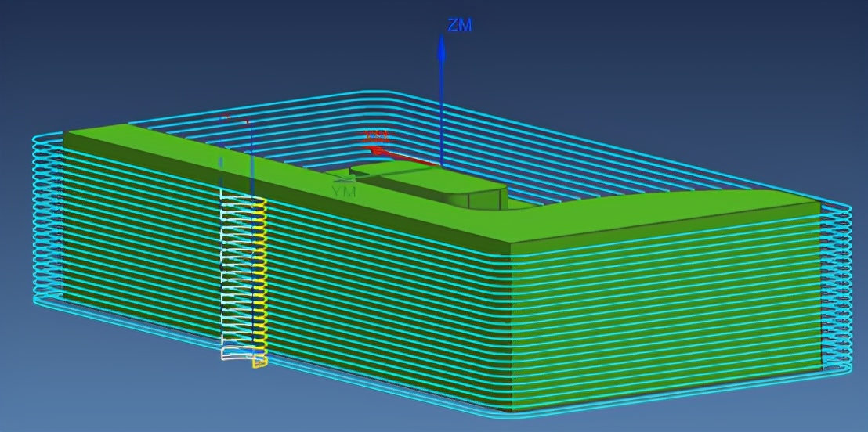The image size is (868, 432).
Task: Click the YM axis label
Action: tap(343, 192)
